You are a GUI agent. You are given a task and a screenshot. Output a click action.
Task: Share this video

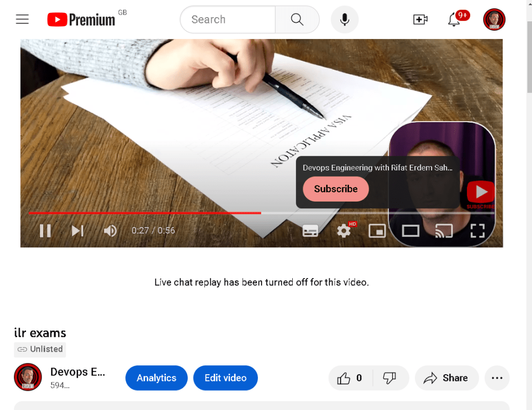click(447, 378)
